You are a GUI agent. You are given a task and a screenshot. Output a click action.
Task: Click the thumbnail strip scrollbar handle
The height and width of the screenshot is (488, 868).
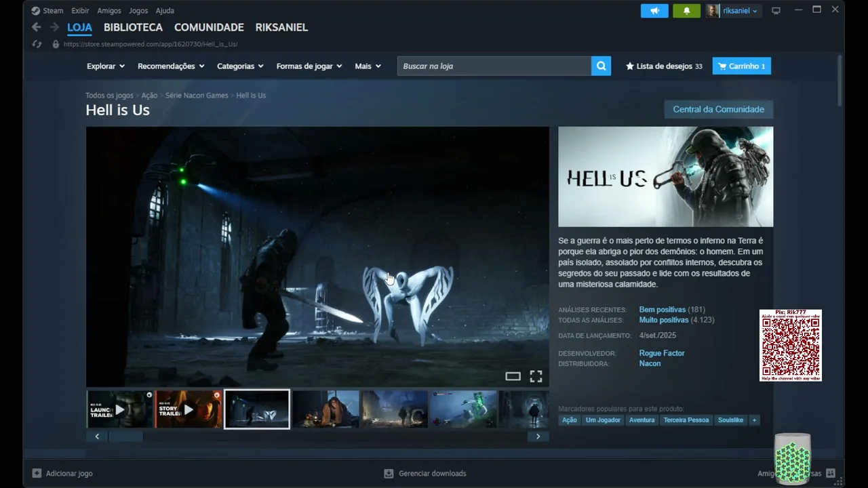point(125,436)
